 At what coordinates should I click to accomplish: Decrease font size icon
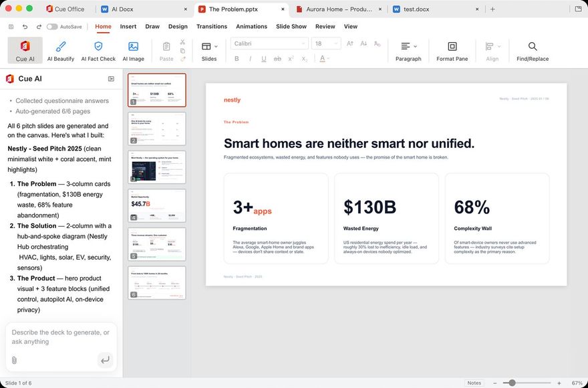363,43
